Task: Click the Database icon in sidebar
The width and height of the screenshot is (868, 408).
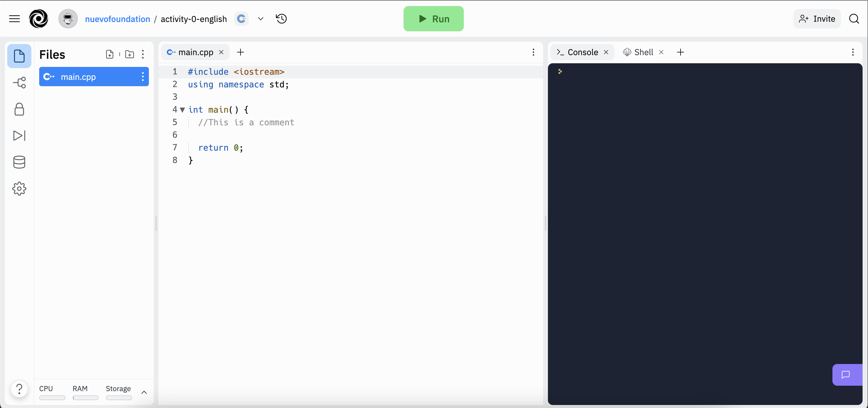Action: (x=19, y=162)
